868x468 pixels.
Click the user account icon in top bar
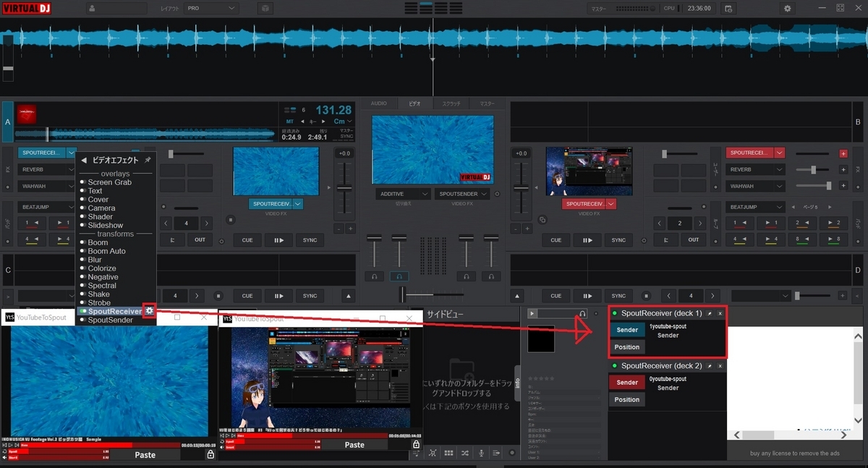(x=93, y=8)
